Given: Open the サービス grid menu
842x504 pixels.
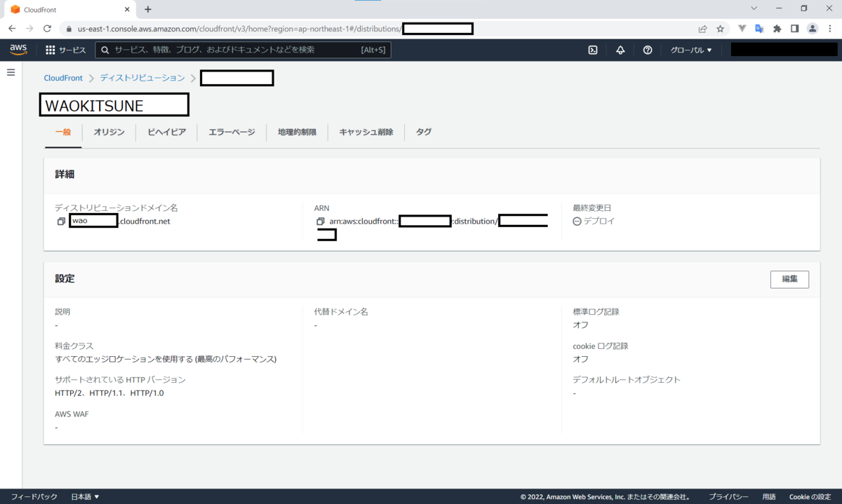Looking at the screenshot, I should tap(65, 50).
